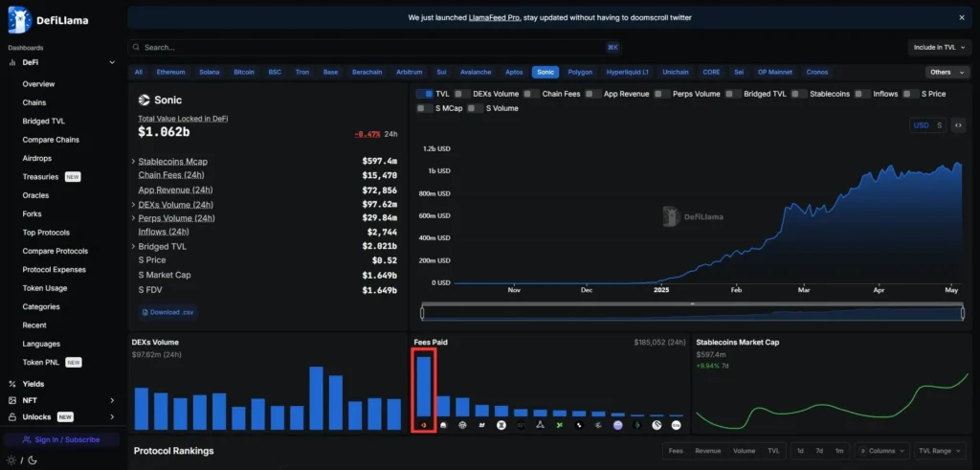Toggle the TVL chart series
Viewport: 980px width, 470px height.
click(x=425, y=94)
